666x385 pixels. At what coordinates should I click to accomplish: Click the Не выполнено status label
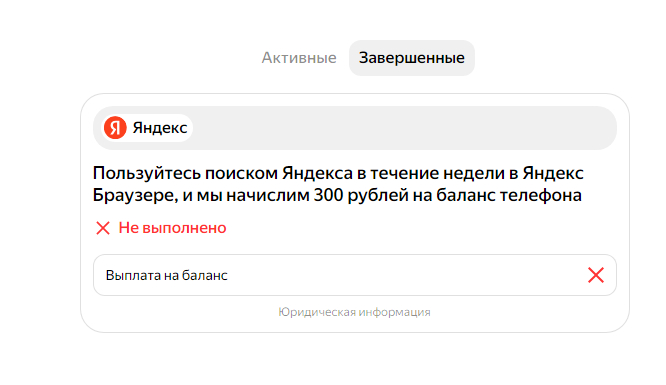point(172,228)
